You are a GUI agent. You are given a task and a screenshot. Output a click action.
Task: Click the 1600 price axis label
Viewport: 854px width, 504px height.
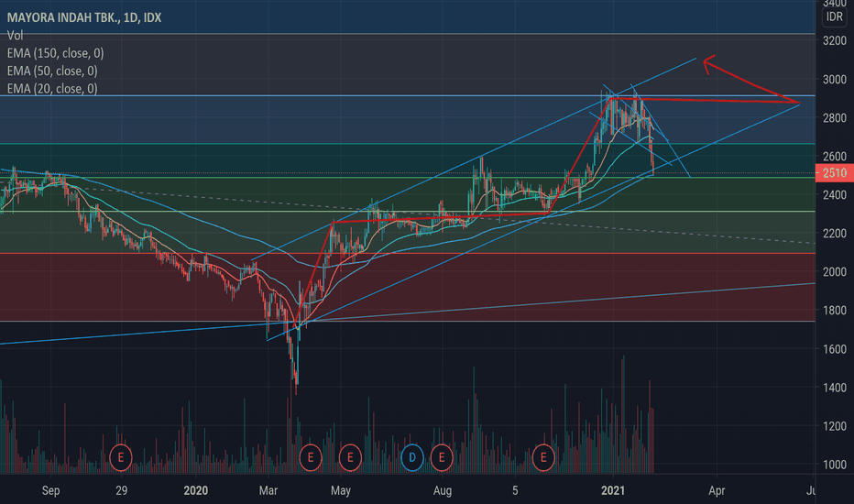[835, 349]
